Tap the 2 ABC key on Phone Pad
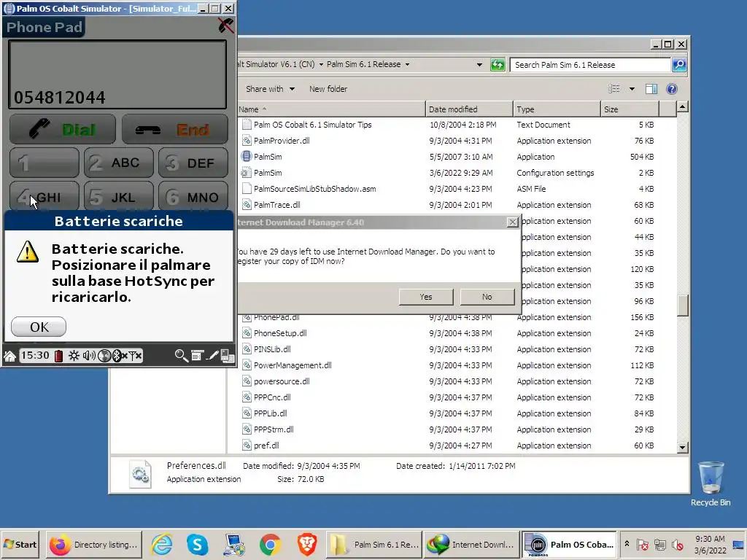747x560 pixels. tap(119, 163)
